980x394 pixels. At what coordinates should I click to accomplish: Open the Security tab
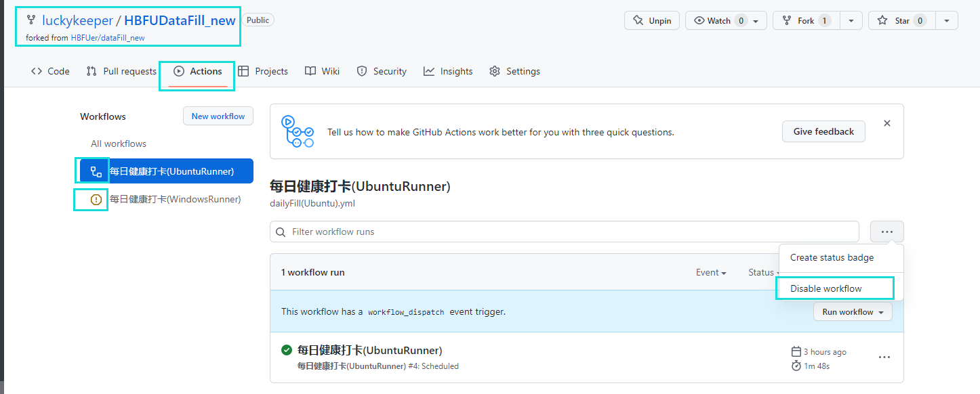(x=382, y=71)
